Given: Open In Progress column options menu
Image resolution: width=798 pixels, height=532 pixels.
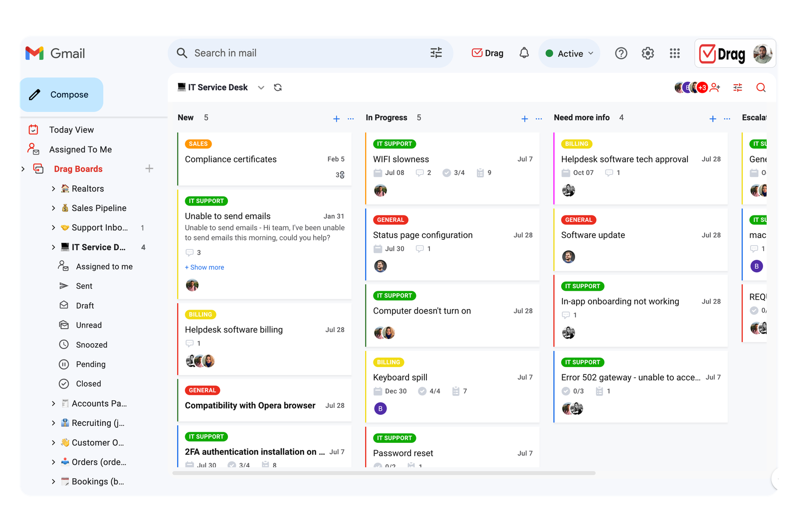Looking at the screenshot, I should [x=539, y=119].
